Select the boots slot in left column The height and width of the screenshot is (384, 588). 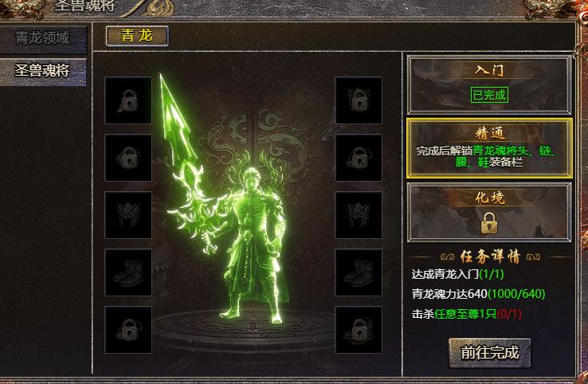[128, 272]
